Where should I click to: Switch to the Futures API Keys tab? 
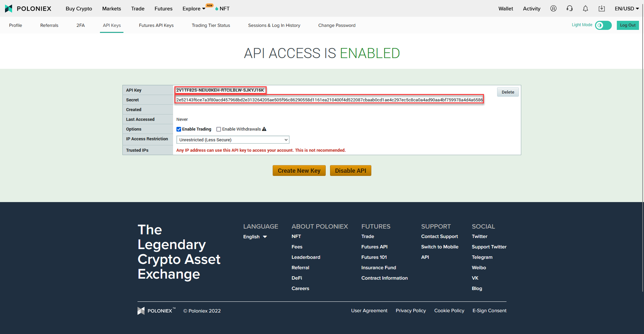point(156,25)
